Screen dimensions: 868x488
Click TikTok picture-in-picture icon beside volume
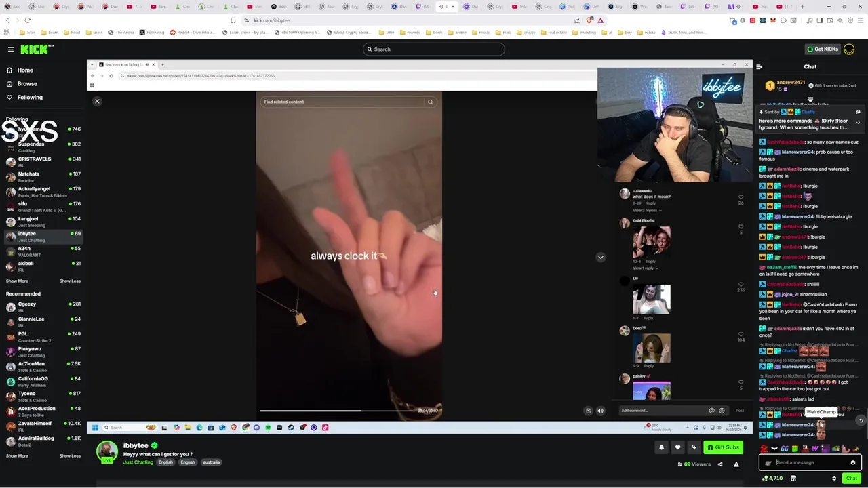(x=588, y=411)
